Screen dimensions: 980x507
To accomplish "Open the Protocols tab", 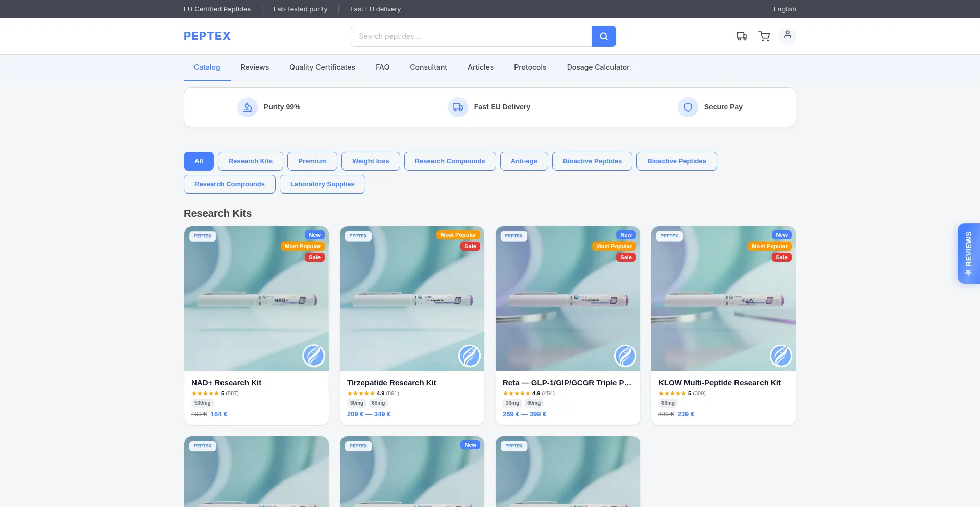I will pyautogui.click(x=530, y=67).
